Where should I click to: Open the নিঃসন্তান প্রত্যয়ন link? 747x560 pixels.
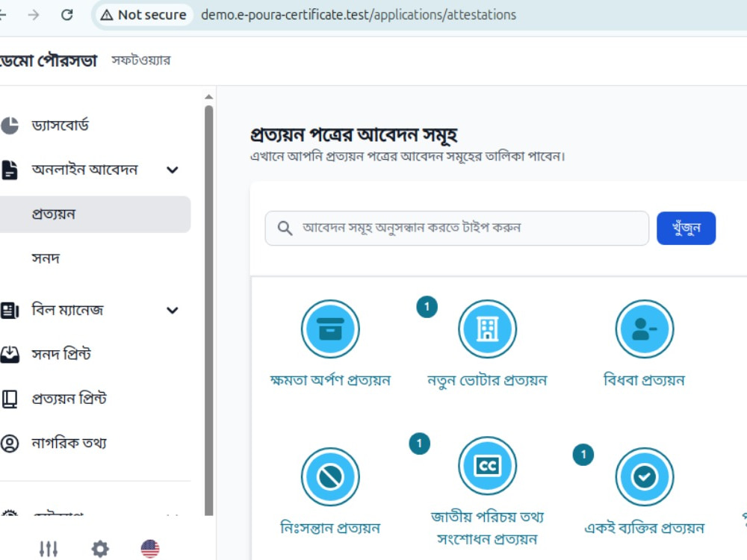click(330, 528)
